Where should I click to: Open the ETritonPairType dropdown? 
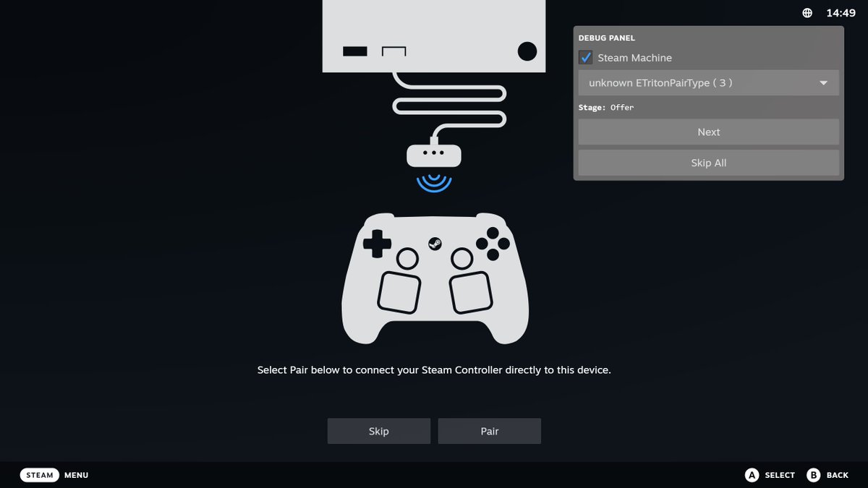click(x=709, y=83)
